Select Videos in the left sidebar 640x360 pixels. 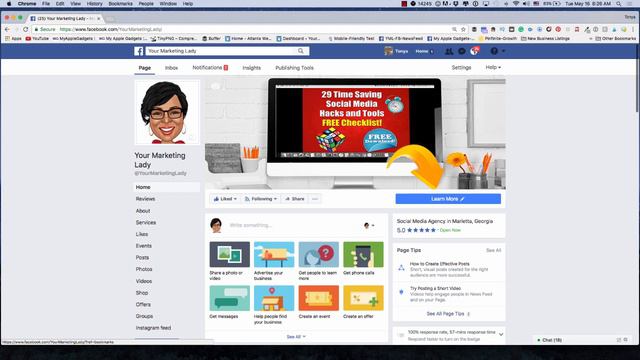(144, 281)
